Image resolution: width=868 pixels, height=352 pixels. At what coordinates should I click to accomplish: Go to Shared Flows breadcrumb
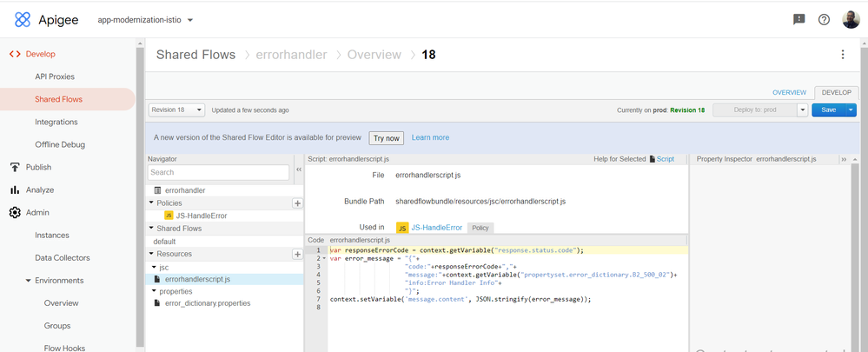pos(196,55)
